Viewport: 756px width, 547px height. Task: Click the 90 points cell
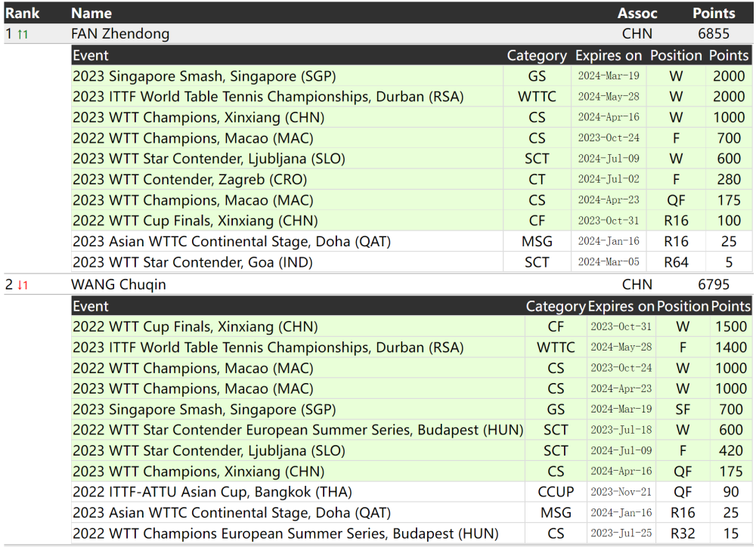(731, 492)
